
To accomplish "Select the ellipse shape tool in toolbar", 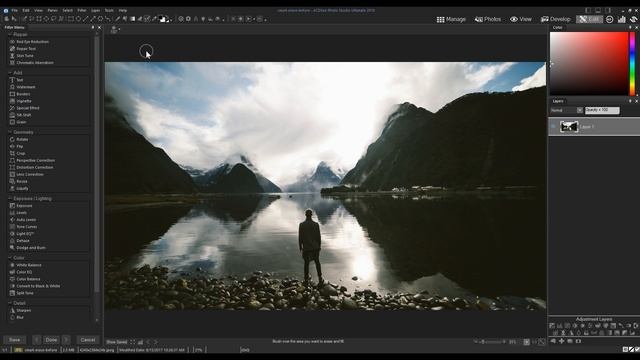I will [78, 19].
